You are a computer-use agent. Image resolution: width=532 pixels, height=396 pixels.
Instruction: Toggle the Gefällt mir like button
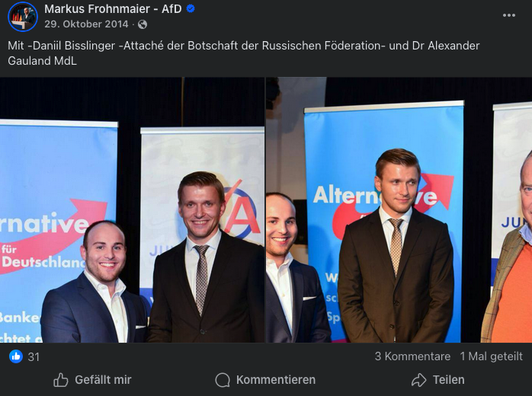(x=92, y=380)
